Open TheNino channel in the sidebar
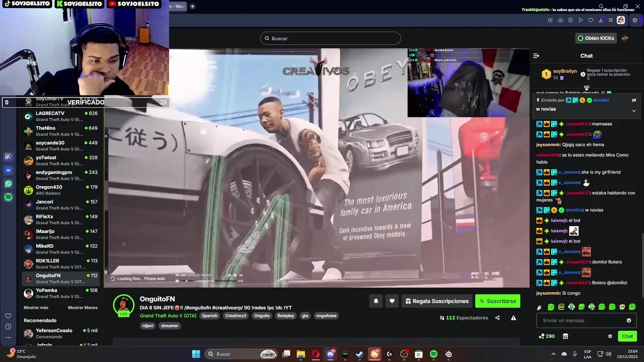This screenshot has height=362, width=644. click(61, 131)
